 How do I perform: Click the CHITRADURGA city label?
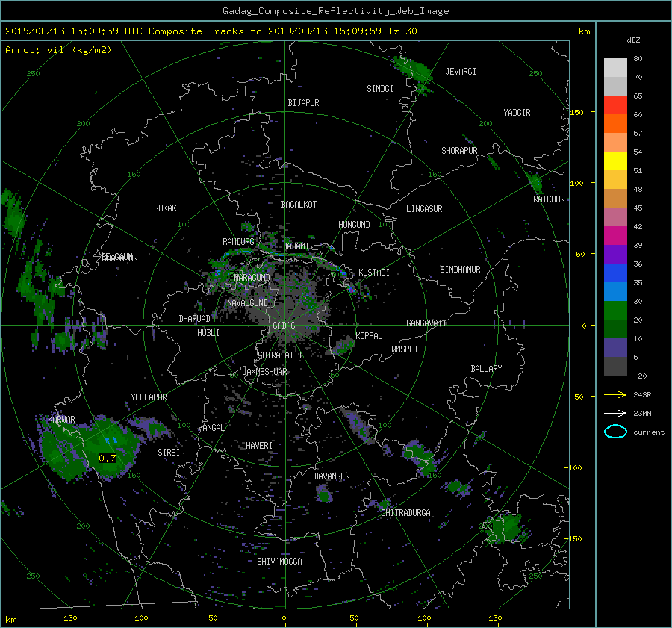pyautogui.click(x=405, y=513)
